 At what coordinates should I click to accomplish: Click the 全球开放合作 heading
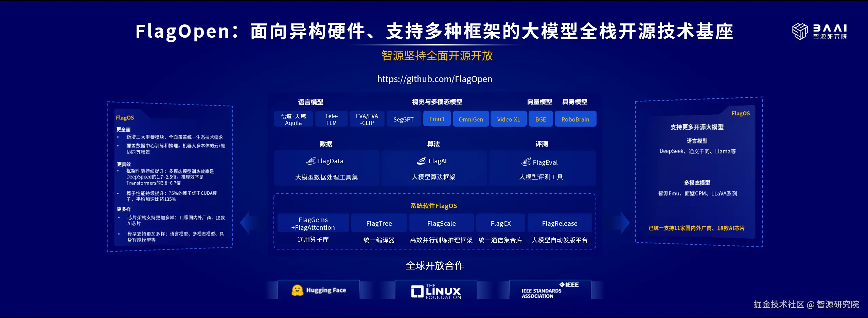(x=435, y=265)
